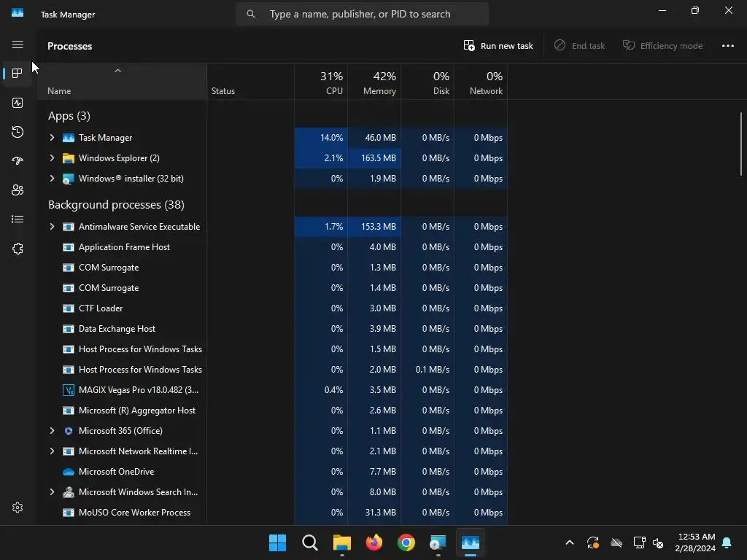Click the search magnifier icon in title bar

[x=251, y=14]
